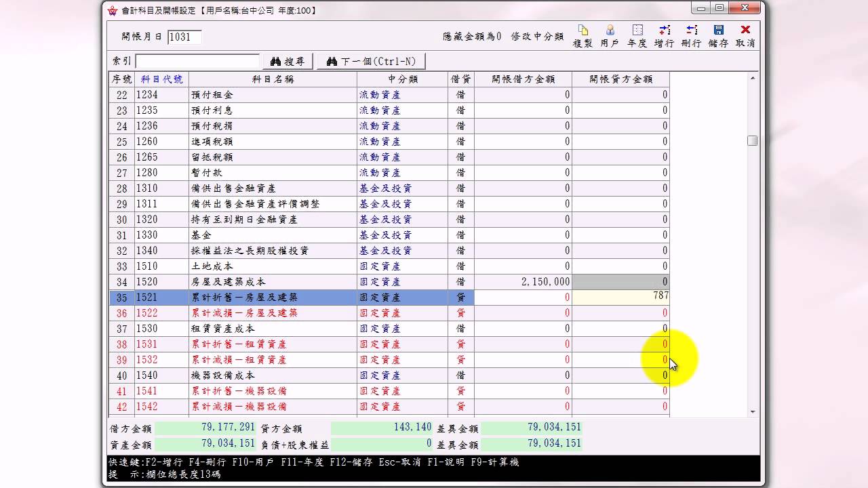The width and height of the screenshot is (868, 488).
Task: Click the 開帳借方金額 column header
Action: point(523,79)
